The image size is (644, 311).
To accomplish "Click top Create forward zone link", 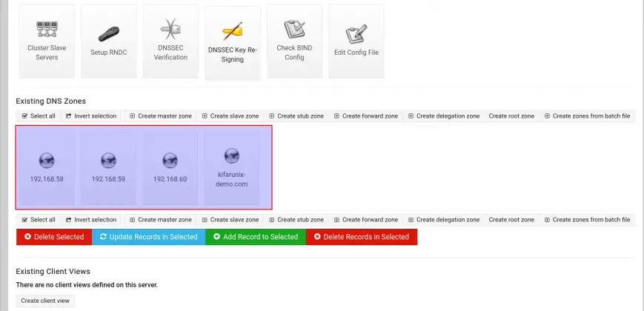I will click(365, 116).
